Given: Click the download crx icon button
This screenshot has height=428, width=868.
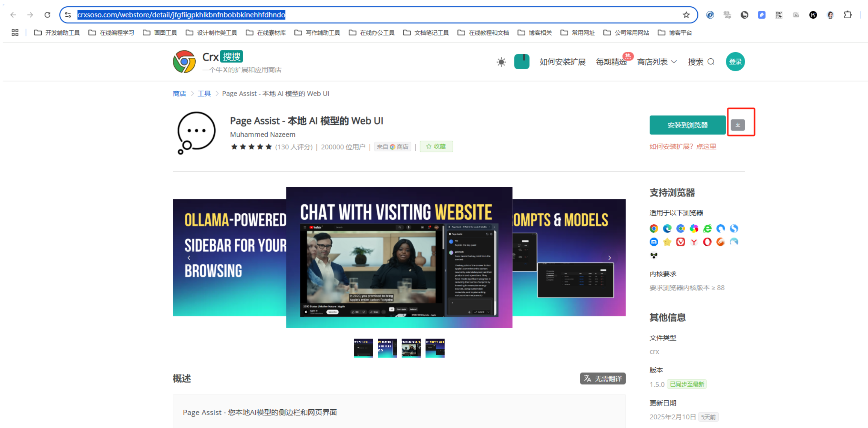Looking at the screenshot, I should [x=737, y=125].
